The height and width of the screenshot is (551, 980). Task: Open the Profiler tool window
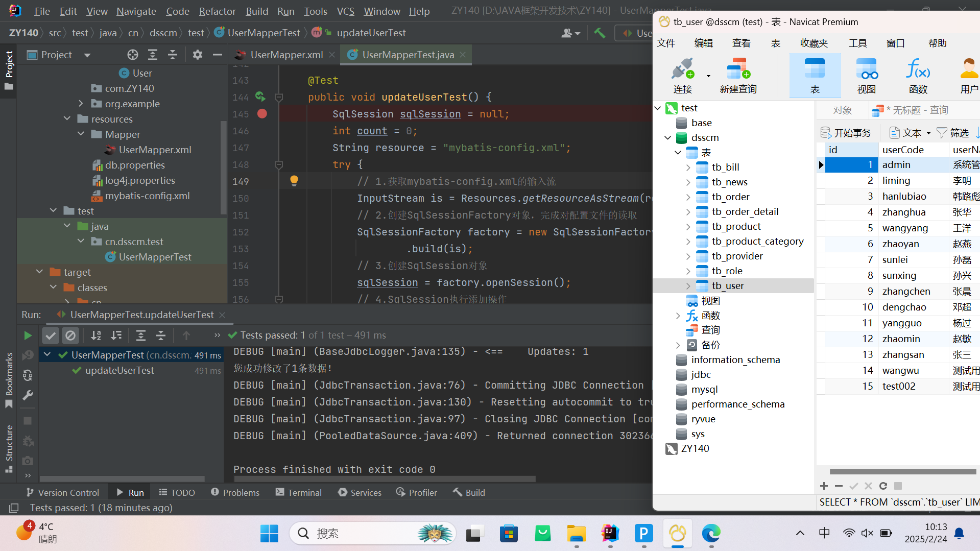point(416,492)
